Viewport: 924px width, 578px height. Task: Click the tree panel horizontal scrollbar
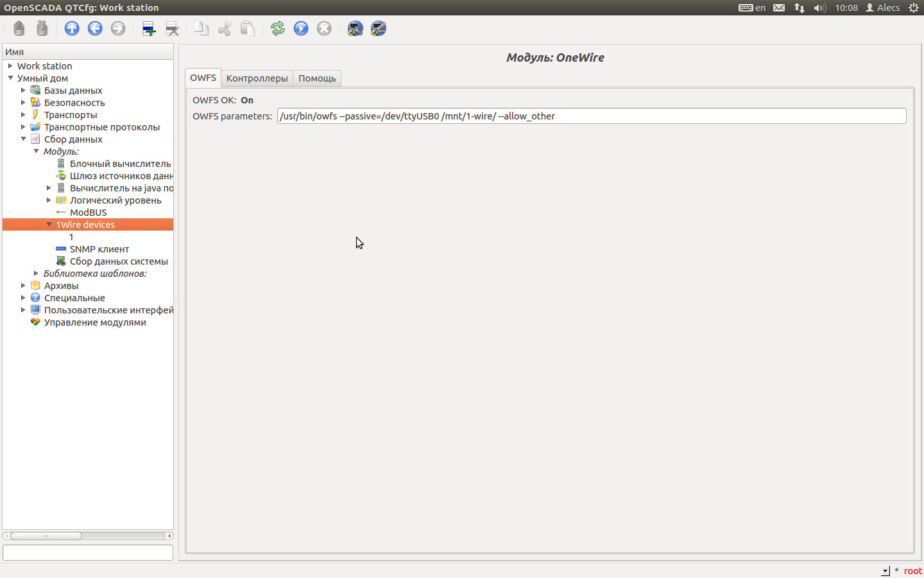tap(88, 536)
